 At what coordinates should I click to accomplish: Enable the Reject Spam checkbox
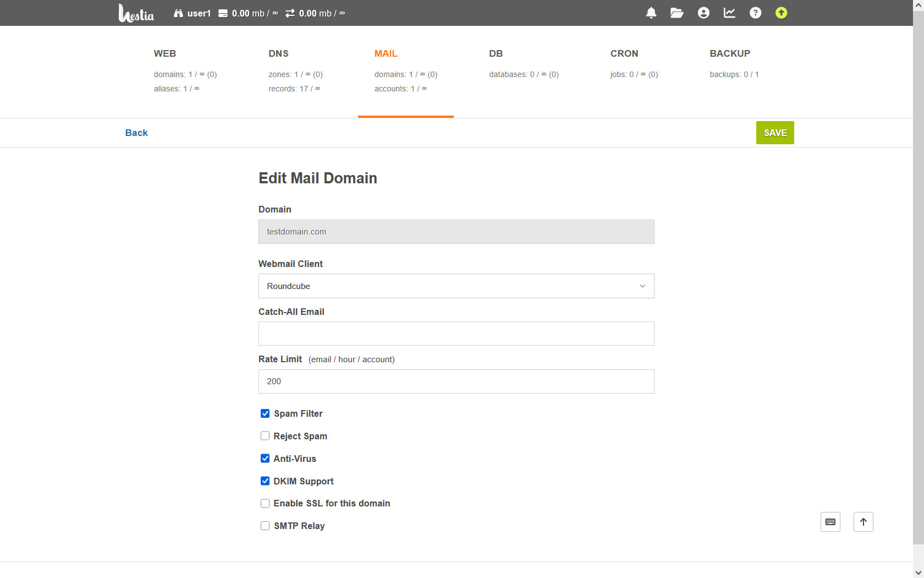(265, 436)
